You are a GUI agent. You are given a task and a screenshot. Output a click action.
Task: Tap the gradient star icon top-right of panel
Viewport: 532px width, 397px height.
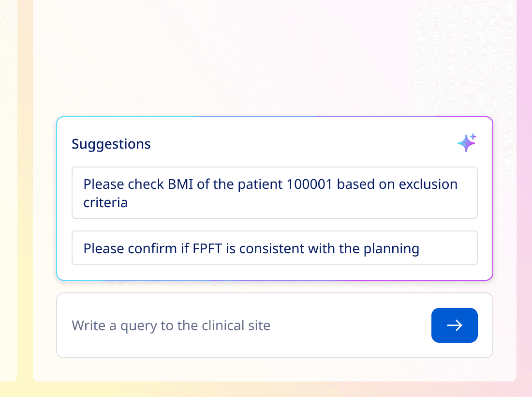click(x=467, y=143)
